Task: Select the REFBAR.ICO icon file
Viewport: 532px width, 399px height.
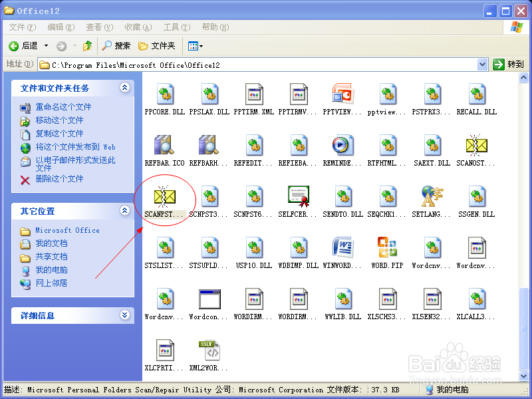Action: coord(164,145)
